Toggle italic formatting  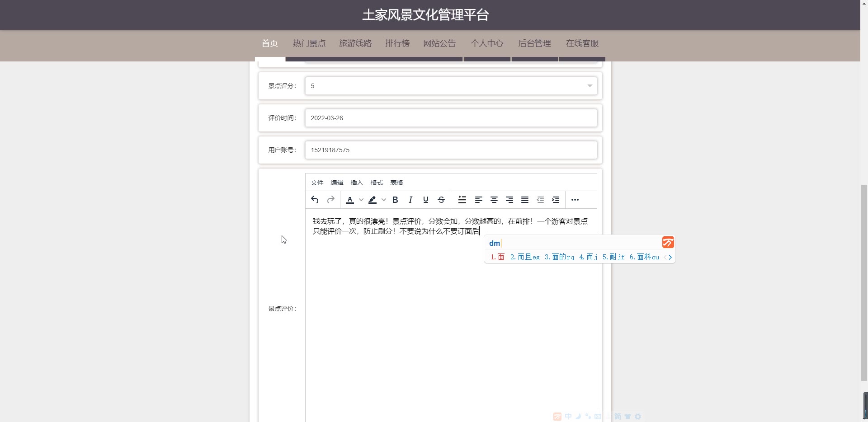[410, 200]
